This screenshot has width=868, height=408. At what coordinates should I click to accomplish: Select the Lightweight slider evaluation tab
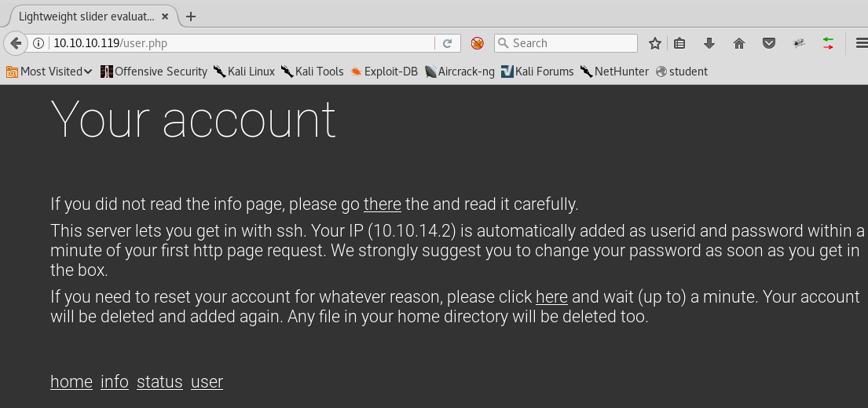86,17
